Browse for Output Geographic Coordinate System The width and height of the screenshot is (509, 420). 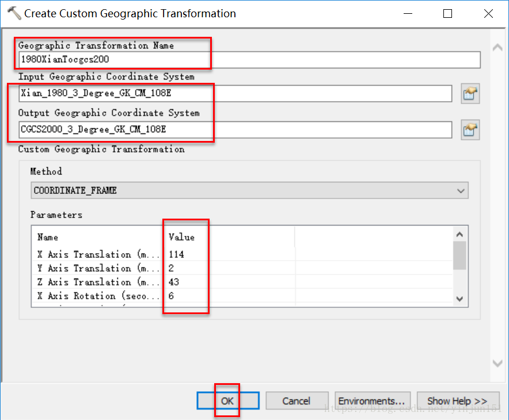point(470,130)
